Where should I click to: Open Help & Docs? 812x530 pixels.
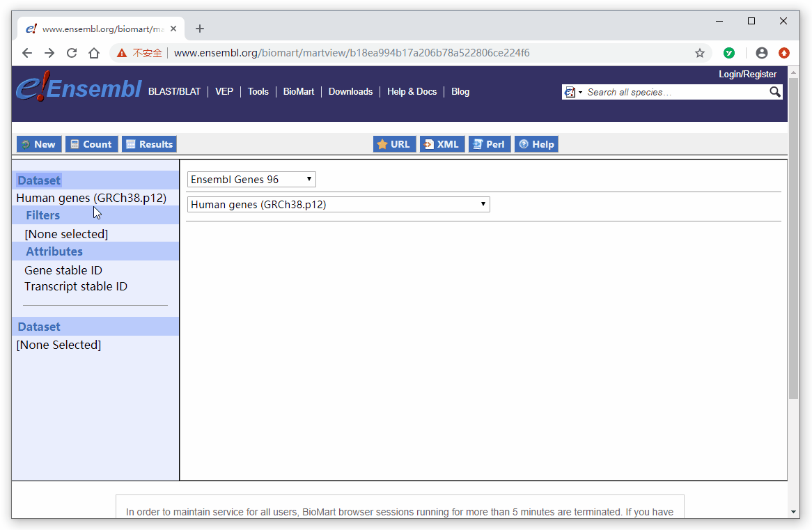point(412,92)
